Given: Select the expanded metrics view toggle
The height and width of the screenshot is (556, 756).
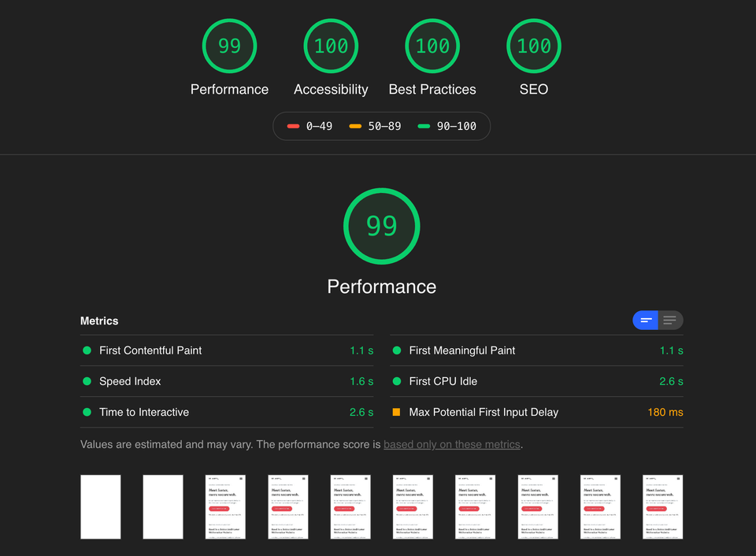Looking at the screenshot, I should point(670,321).
